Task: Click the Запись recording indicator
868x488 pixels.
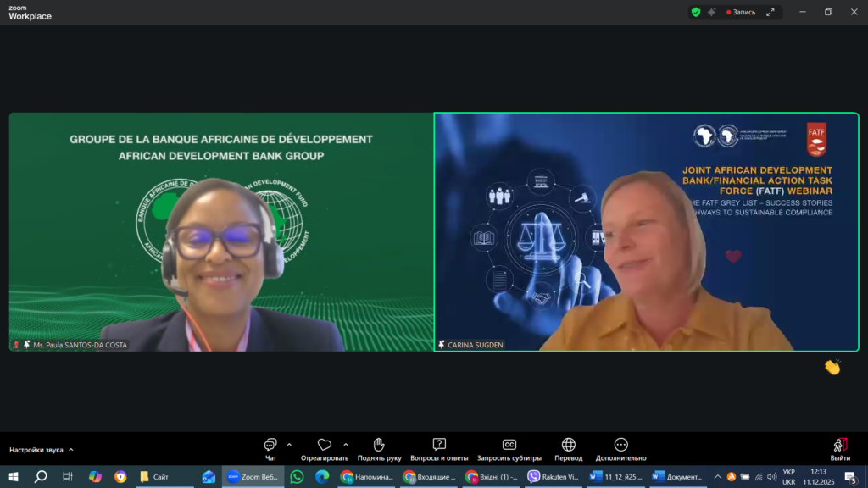Action: (x=741, y=12)
